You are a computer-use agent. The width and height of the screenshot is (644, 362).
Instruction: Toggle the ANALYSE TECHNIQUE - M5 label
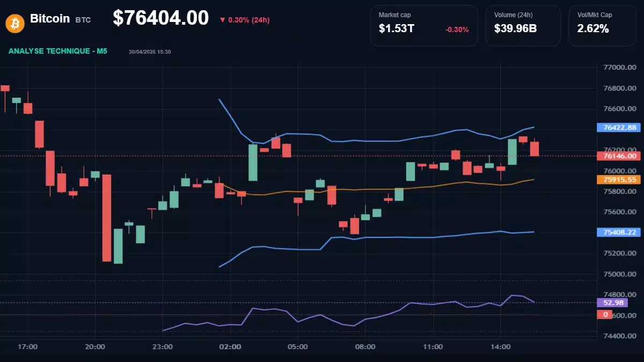[x=57, y=51]
